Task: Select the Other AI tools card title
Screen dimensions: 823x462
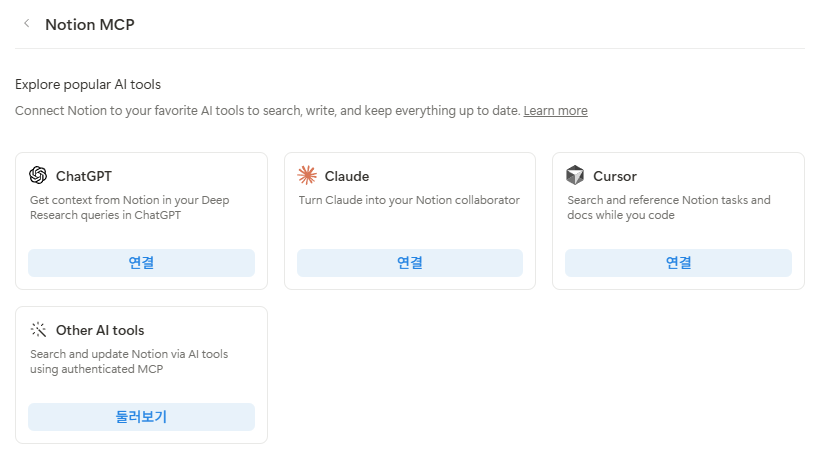Action: [100, 330]
